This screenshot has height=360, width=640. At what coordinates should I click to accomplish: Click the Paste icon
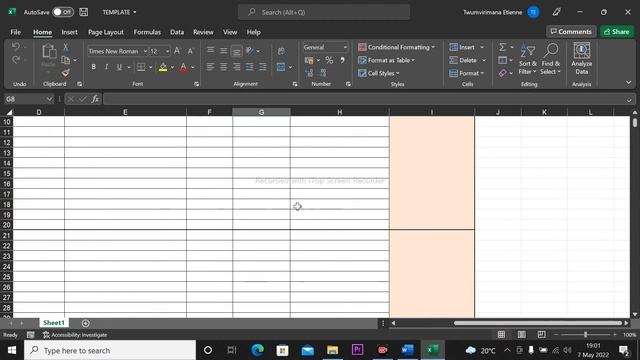(48, 52)
